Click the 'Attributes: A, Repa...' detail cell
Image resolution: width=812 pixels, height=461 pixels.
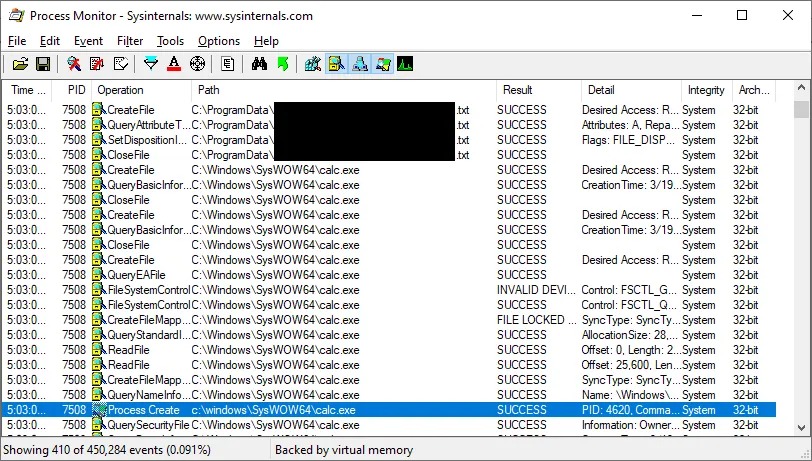[x=630, y=125]
